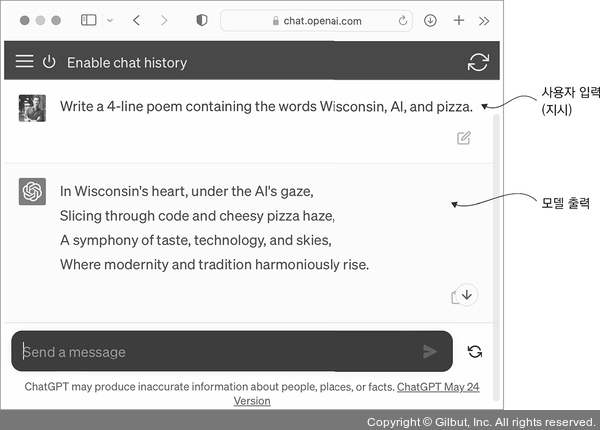Click the refresh arrows icon in the dark header
600x430 pixels.
(x=478, y=62)
